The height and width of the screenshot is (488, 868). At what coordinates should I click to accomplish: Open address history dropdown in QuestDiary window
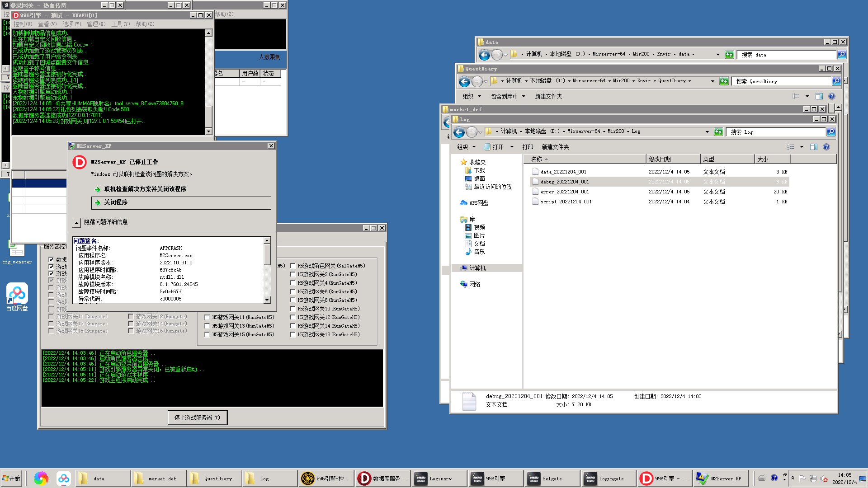click(x=712, y=81)
